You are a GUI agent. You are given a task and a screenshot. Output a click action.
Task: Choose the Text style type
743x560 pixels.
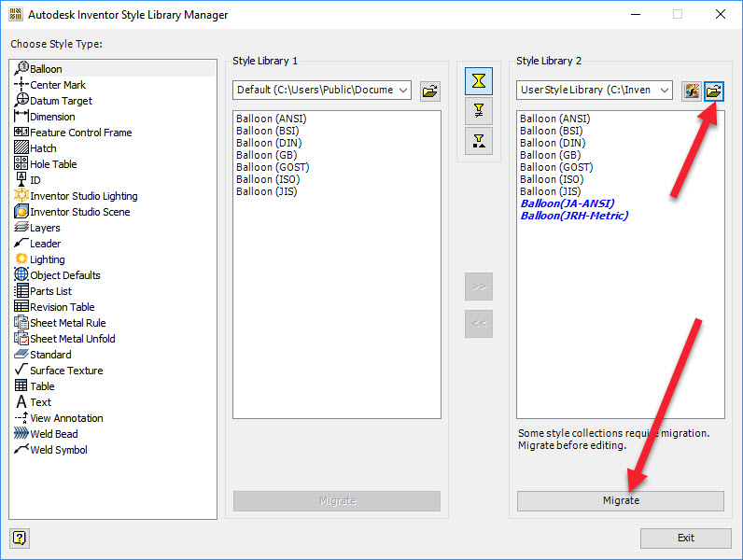(34, 402)
